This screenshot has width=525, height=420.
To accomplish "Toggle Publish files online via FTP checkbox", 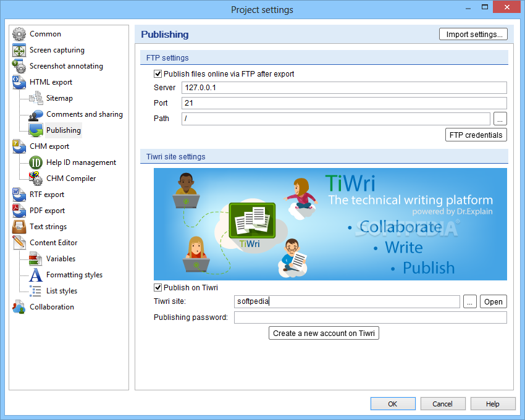I will coord(157,73).
